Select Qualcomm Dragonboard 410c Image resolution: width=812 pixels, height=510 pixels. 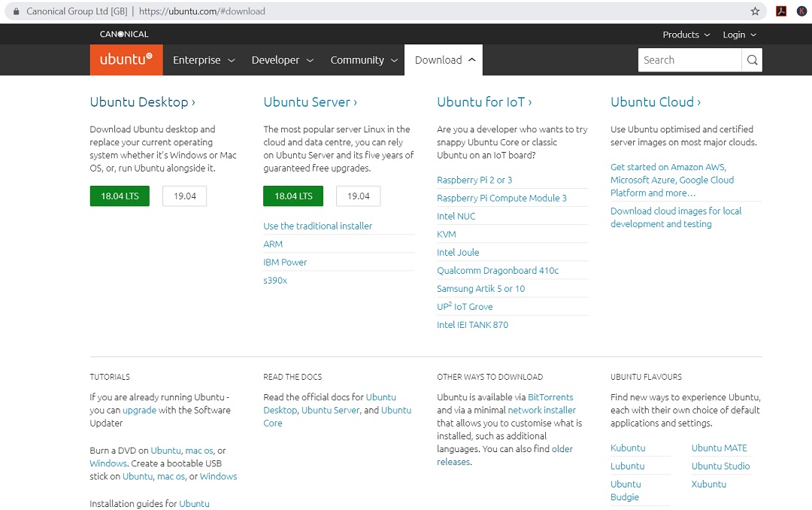tap(498, 271)
